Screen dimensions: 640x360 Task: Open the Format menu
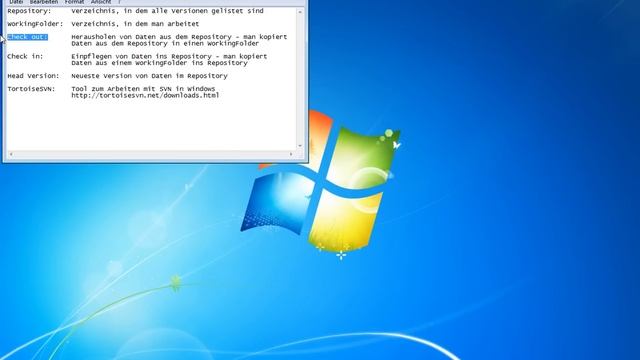[74, 2]
